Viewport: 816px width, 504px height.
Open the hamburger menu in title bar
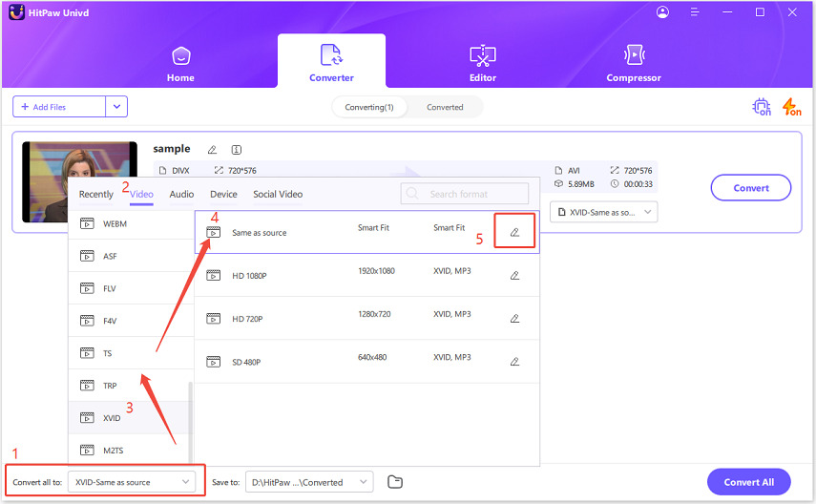pyautogui.click(x=695, y=12)
